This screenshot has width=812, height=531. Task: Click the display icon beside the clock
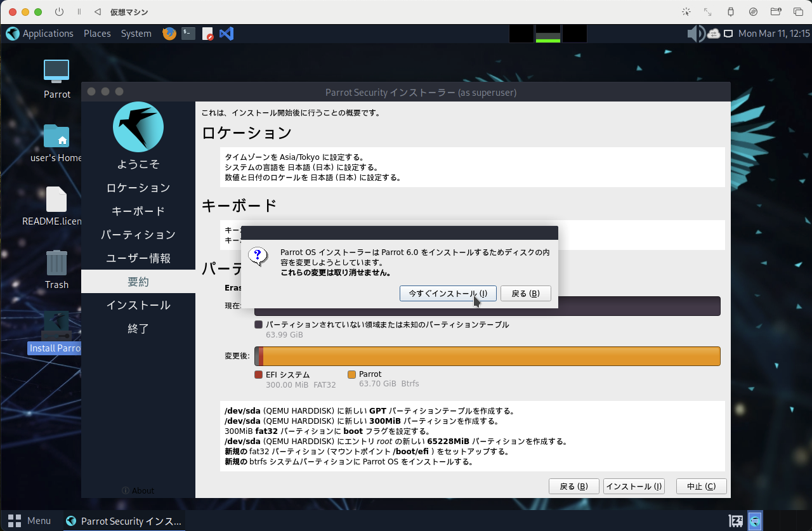click(x=728, y=34)
